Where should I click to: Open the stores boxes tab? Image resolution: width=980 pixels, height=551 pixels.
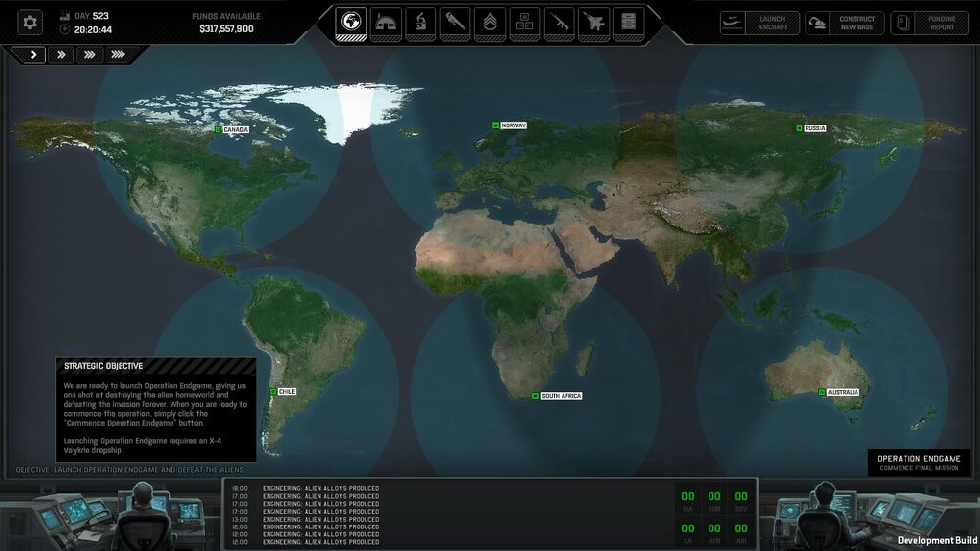coord(525,23)
